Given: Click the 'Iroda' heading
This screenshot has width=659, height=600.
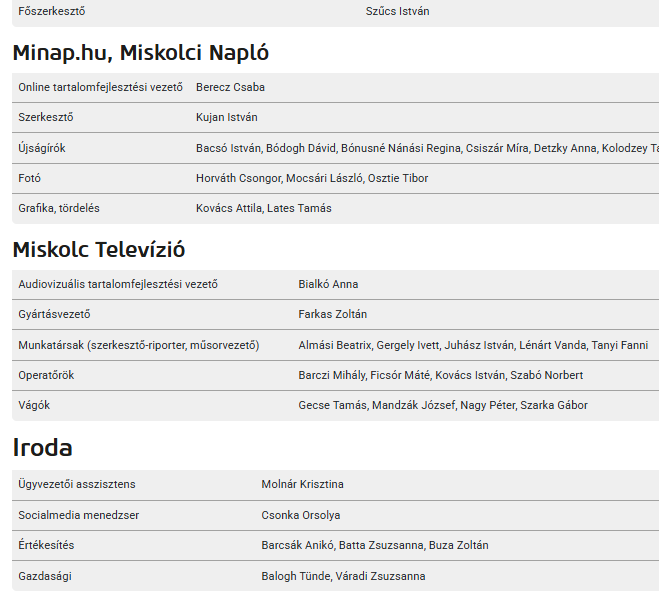Looking at the screenshot, I should (42, 447).
